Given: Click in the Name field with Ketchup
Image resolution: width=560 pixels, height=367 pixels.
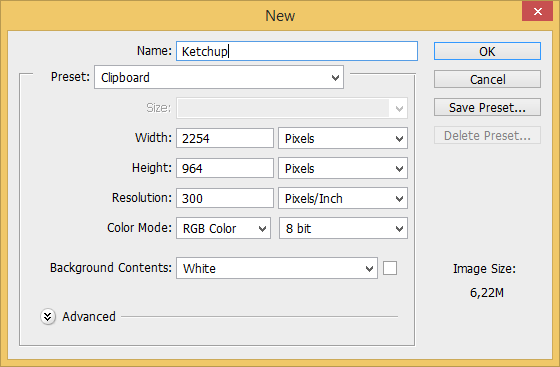Looking at the screenshot, I should (297, 51).
